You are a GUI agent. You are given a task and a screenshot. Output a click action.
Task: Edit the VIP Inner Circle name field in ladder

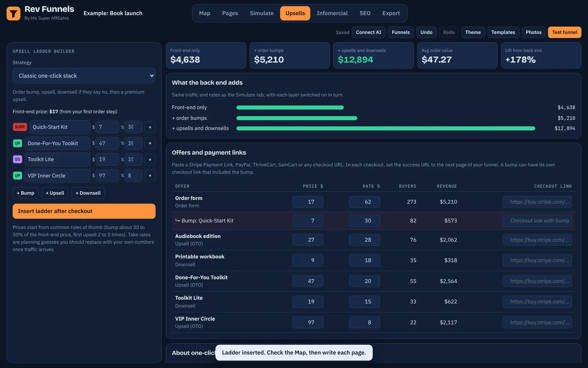point(57,176)
